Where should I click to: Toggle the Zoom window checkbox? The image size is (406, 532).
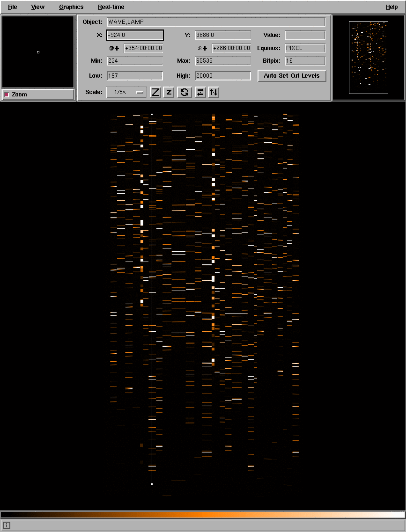tap(7, 95)
